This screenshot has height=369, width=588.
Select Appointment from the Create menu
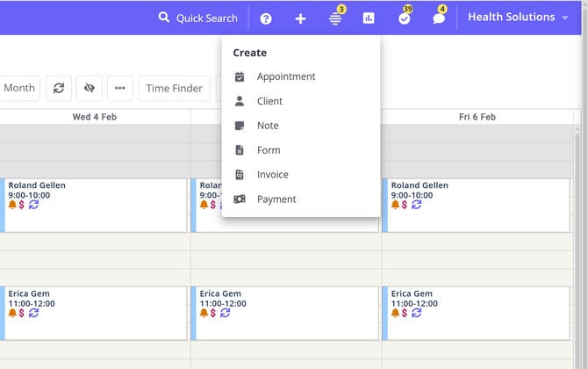(285, 76)
